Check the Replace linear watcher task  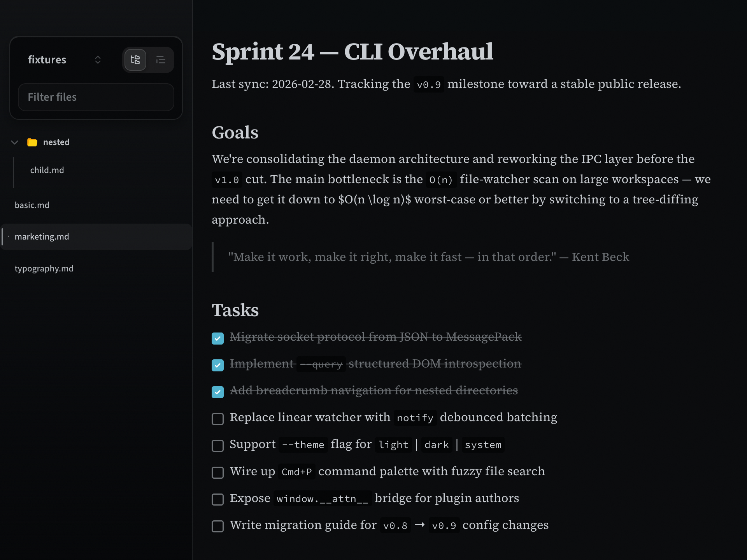pyautogui.click(x=217, y=419)
